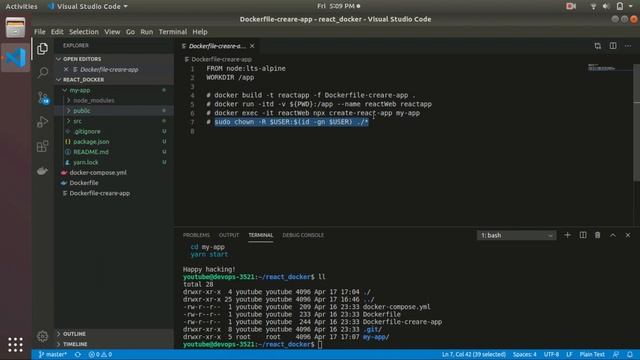Maximize the terminal panel size

click(x=613, y=235)
